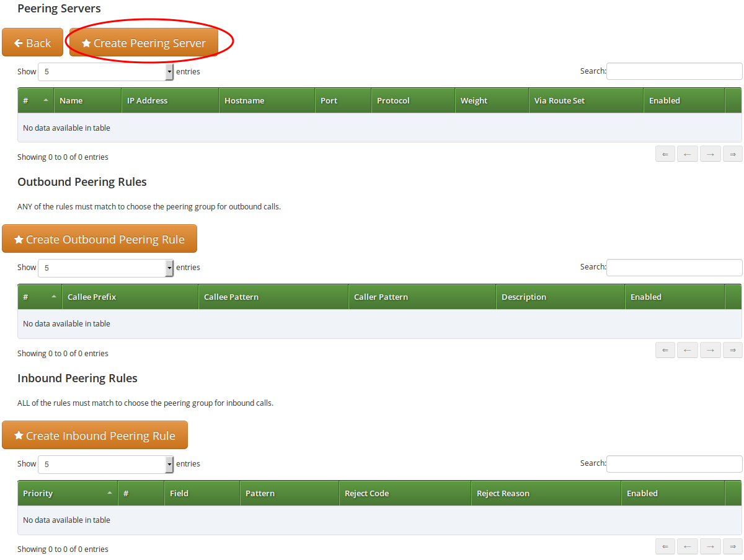
Task: Click the Search box for Inbound Peering Rules
Action: [674, 463]
